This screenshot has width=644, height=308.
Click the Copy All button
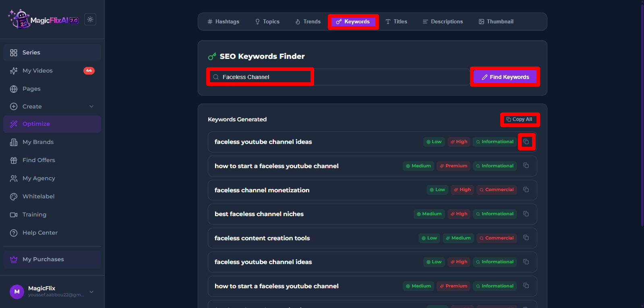(x=520, y=119)
